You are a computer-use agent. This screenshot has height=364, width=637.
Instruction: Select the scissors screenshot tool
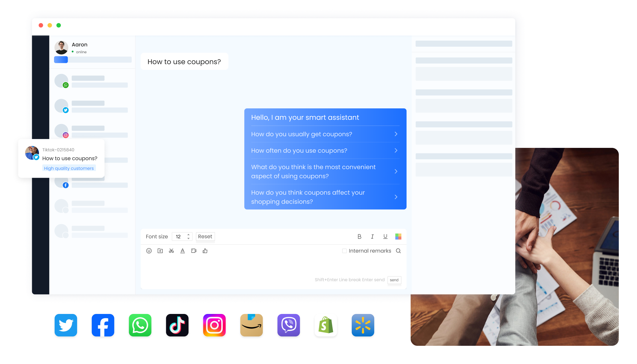pos(171,251)
